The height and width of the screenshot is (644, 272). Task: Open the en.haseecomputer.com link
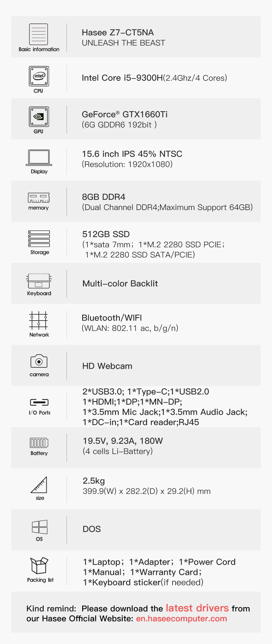tap(182, 618)
